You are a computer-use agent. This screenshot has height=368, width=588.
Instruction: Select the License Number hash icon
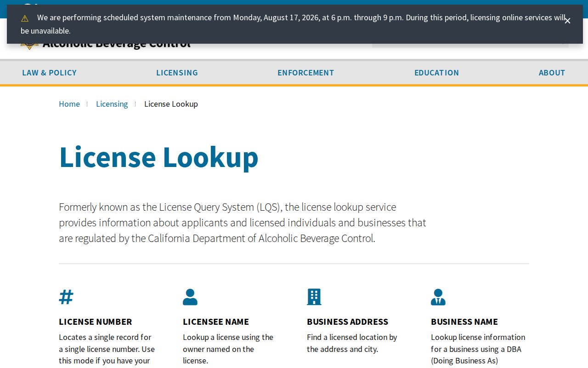coord(66,297)
